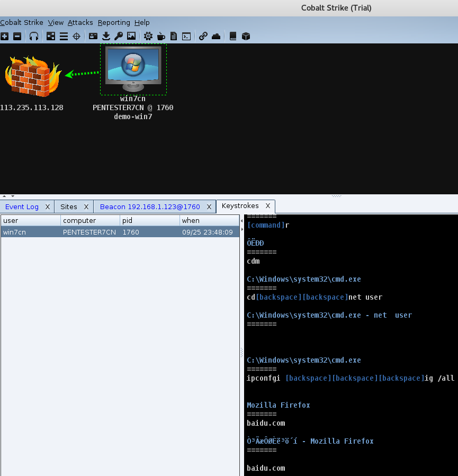Click the 'Mozilla Firefox' keystroke heading
458x476 pixels.
(279, 405)
